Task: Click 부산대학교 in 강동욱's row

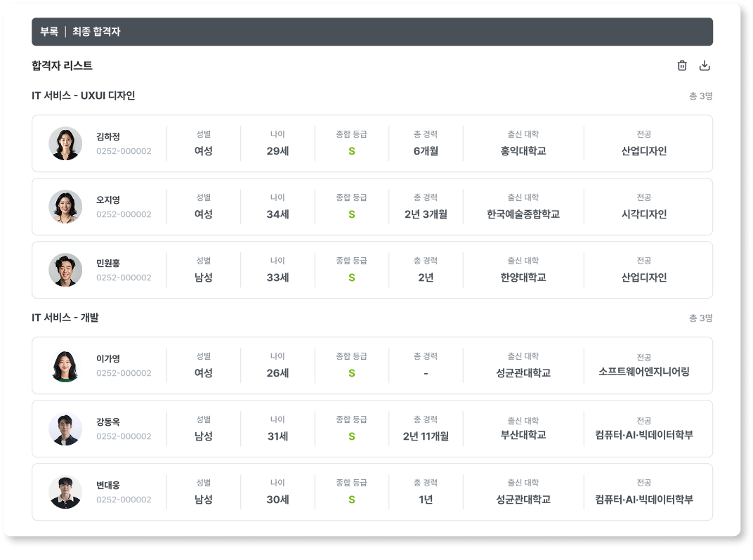Action: (523, 435)
